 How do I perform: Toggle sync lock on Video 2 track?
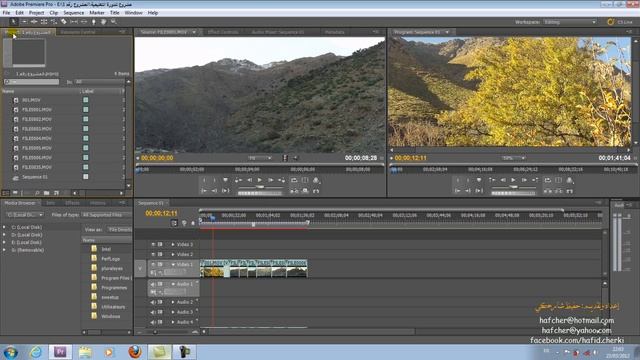(x=160, y=254)
